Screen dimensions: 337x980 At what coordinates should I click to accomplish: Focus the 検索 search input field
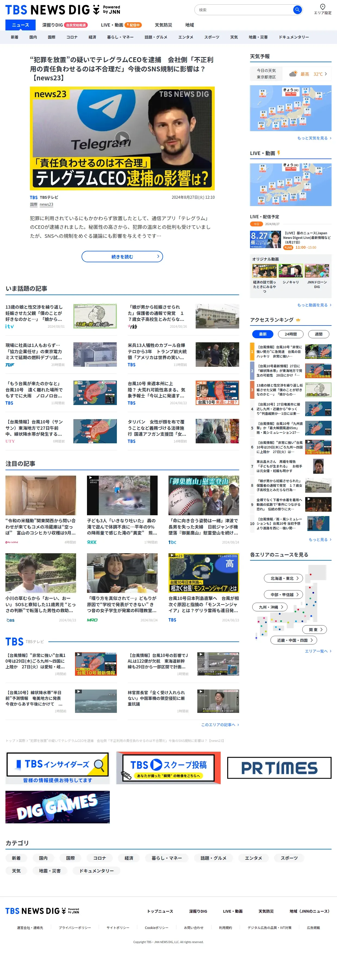244,10
